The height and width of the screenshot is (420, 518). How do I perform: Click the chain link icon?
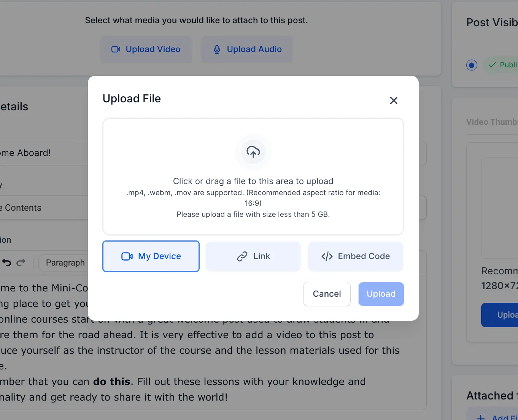pyautogui.click(x=242, y=256)
